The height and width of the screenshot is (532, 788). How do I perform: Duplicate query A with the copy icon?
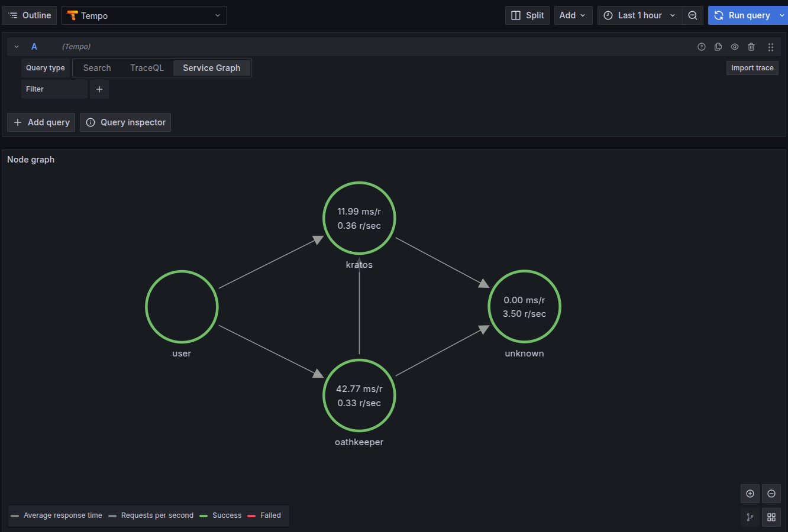tap(718, 47)
